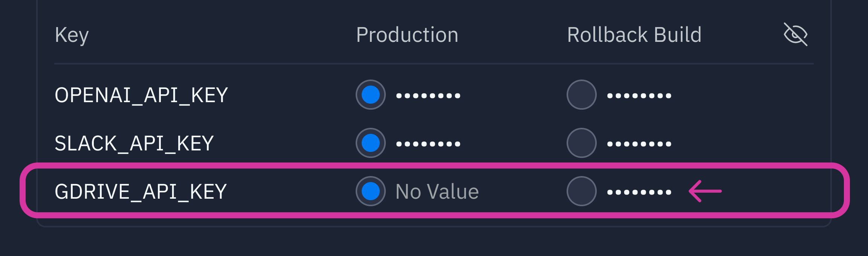Click SLACK_API_KEY's masked Production value

[428, 144]
